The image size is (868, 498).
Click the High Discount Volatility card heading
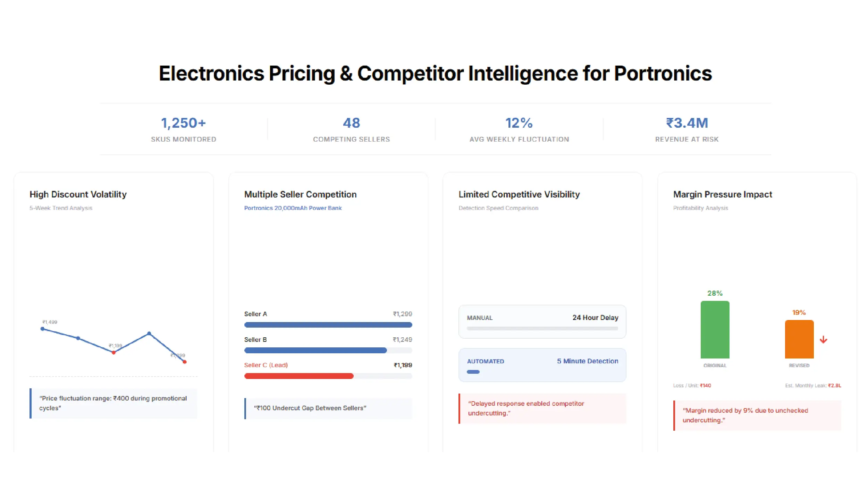(x=78, y=194)
